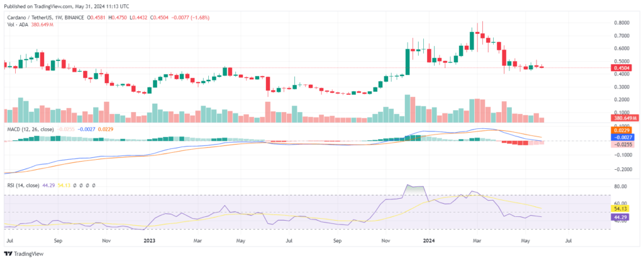Click the MACD (12, 26, close) label
Screen dimensions: 644x261
tap(30, 129)
